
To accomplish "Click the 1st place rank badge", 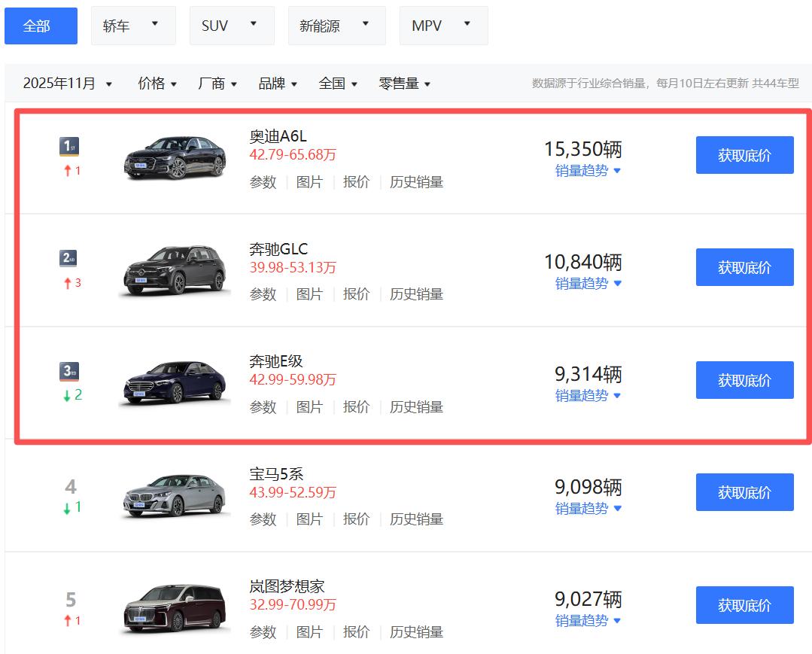I will [x=69, y=146].
